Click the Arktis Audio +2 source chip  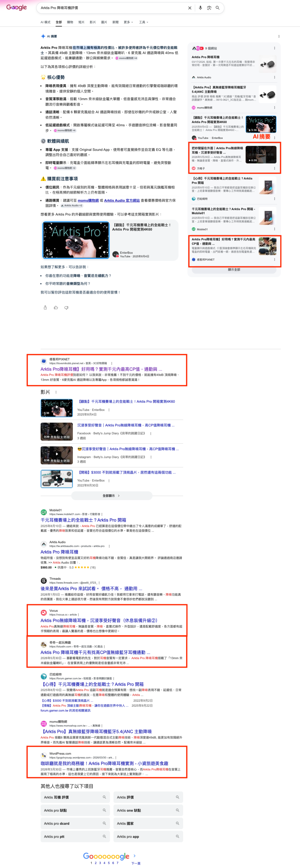pos(72,206)
